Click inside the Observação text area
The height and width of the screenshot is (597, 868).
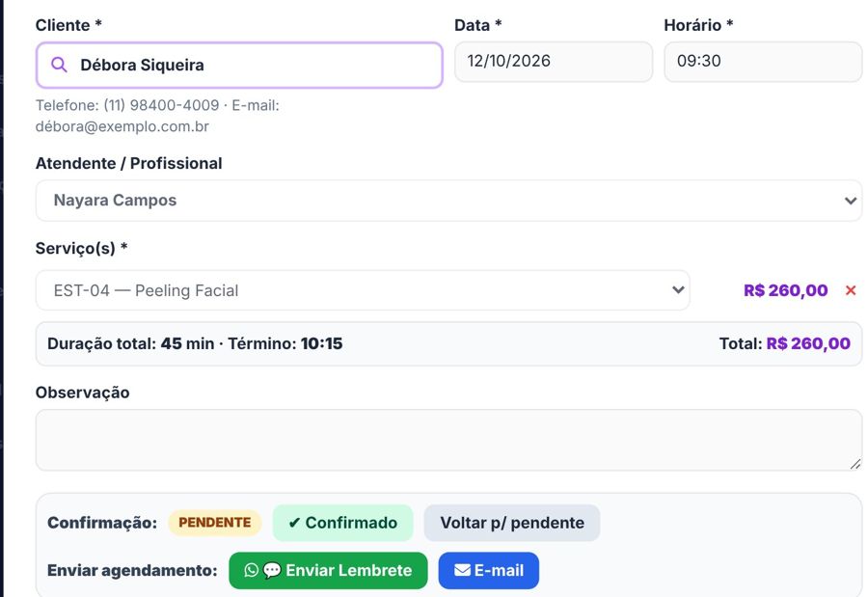click(x=448, y=440)
